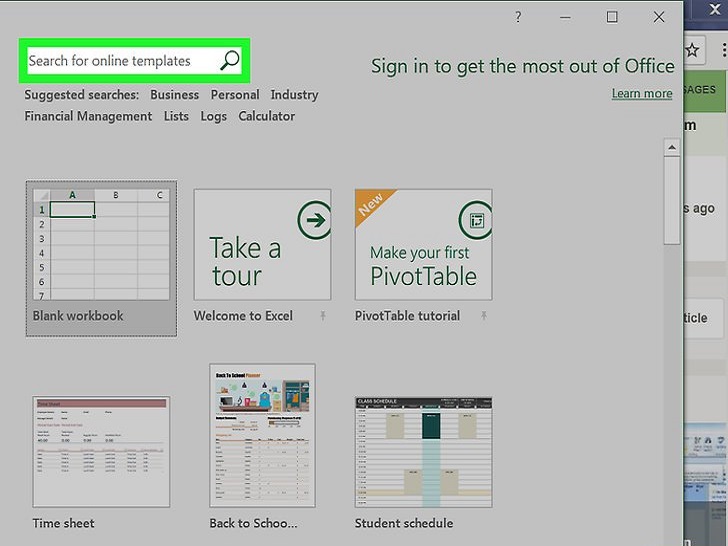This screenshot has width=728, height=546.
Task: Close the Excel start window
Action: tap(659, 17)
